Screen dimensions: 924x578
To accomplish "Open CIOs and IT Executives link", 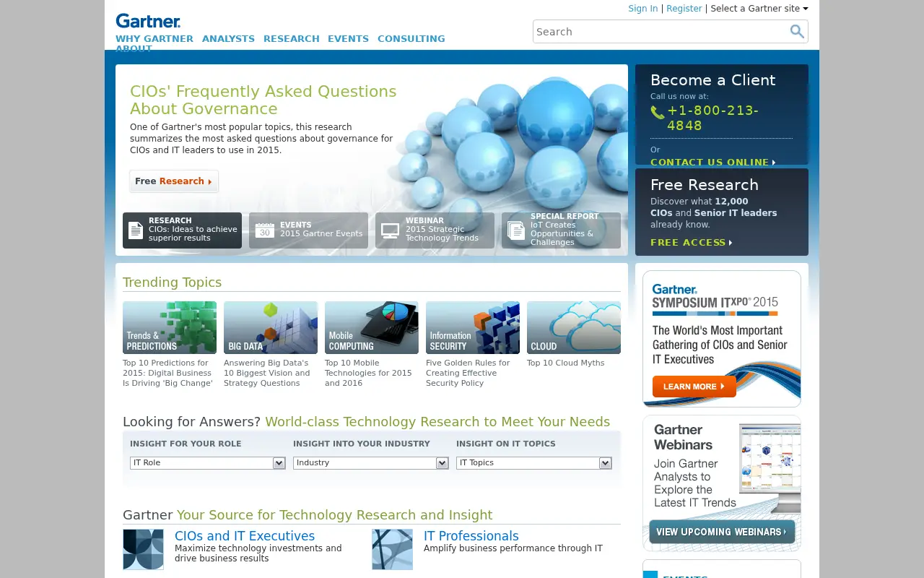I will click(245, 536).
